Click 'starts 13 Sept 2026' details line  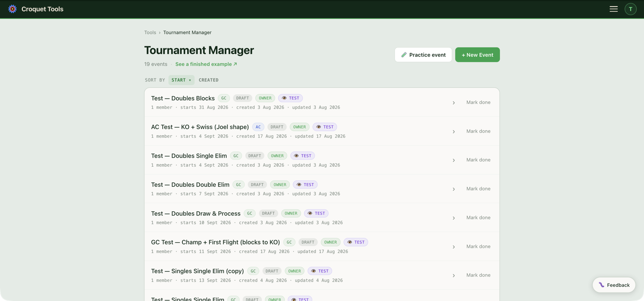(x=247, y=280)
